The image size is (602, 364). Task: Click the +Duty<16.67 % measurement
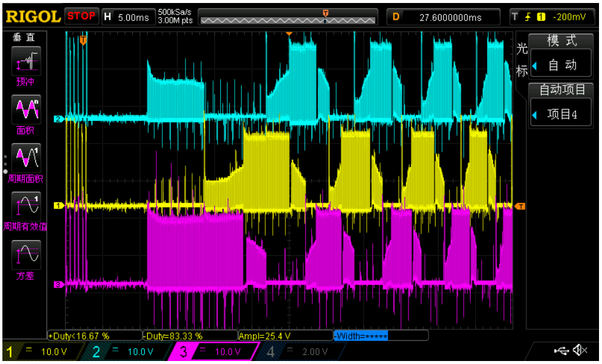95,336
